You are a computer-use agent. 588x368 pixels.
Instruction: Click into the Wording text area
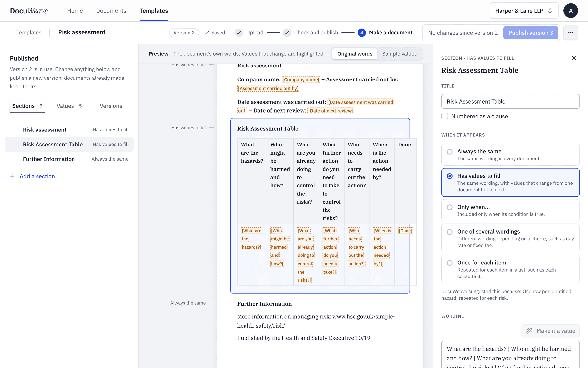point(510,355)
